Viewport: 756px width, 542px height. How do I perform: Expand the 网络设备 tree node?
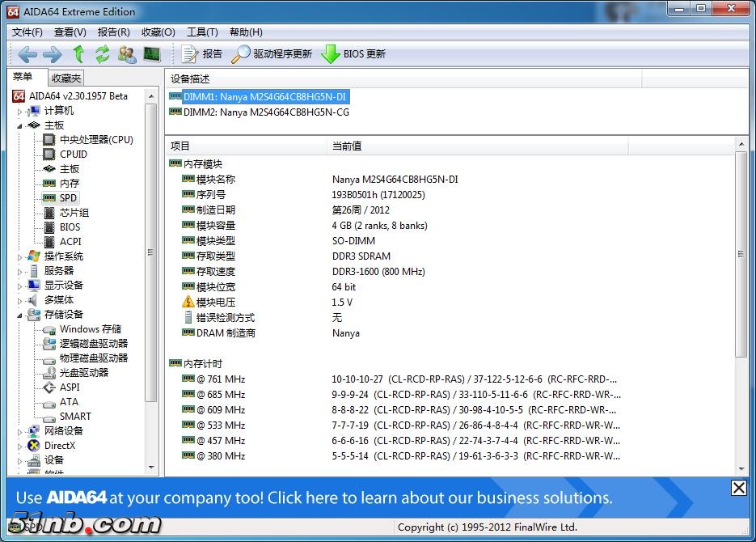tap(19, 431)
